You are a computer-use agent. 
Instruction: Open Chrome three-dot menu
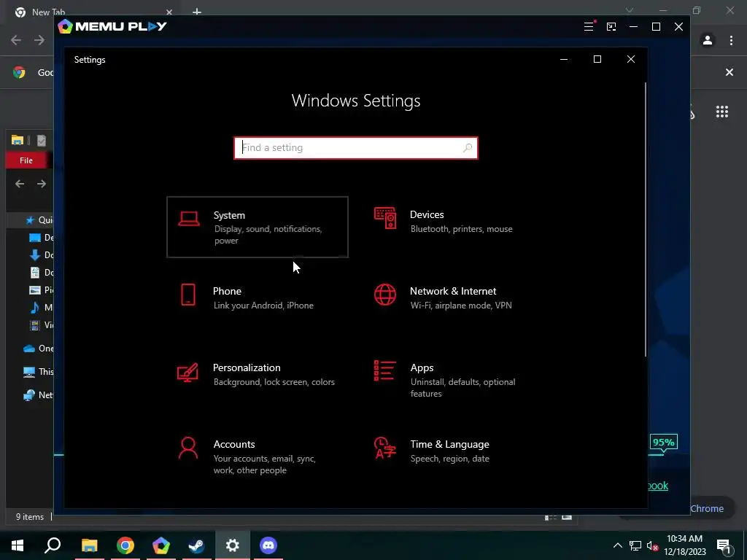tap(731, 41)
